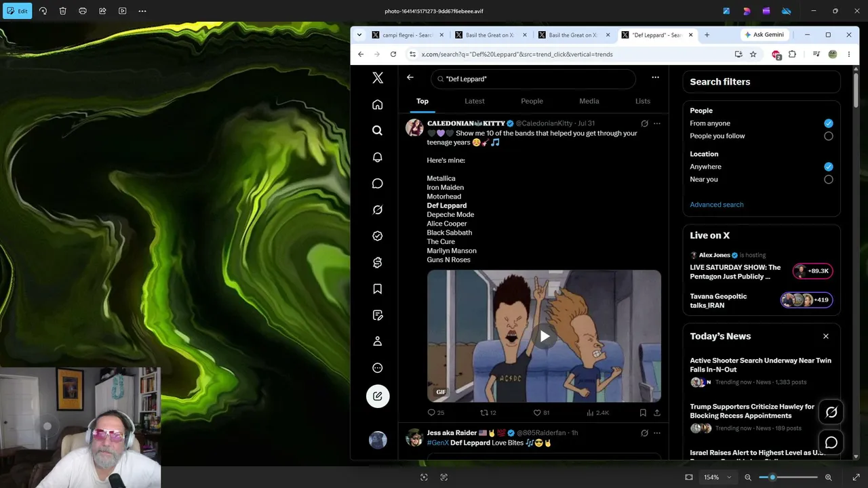Open Profile icon in X sidebar
The width and height of the screenshot is (868, 488).
[378, 342]
